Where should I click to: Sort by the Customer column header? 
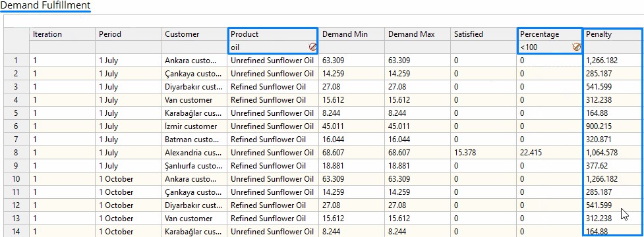pyautogui.click(x=194, y=34)
